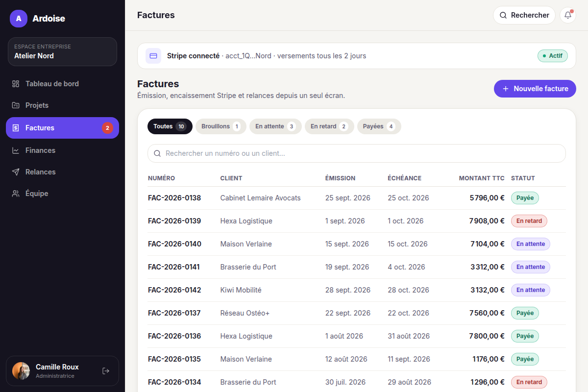Click client Réseau Ostéo+
Image resolution: width=588 pixels, height=392 pixels.
tap(245, 313)
